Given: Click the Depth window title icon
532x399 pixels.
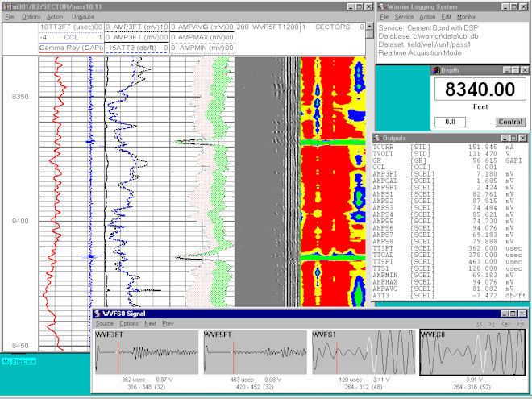Looking at the screenshot, I should tap(437, 71).
